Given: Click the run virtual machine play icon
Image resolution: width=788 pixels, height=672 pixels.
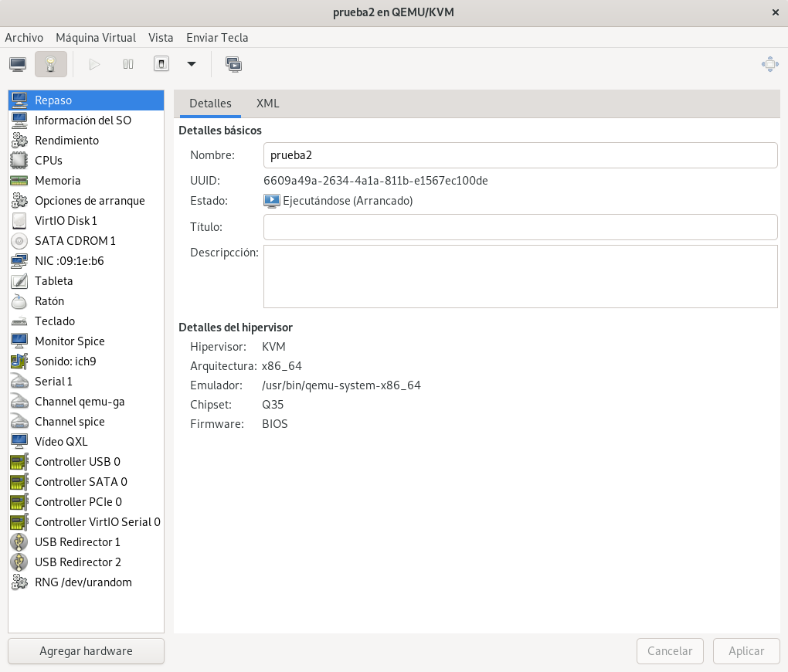Looking at the screenshot, I should click(94, 64).
